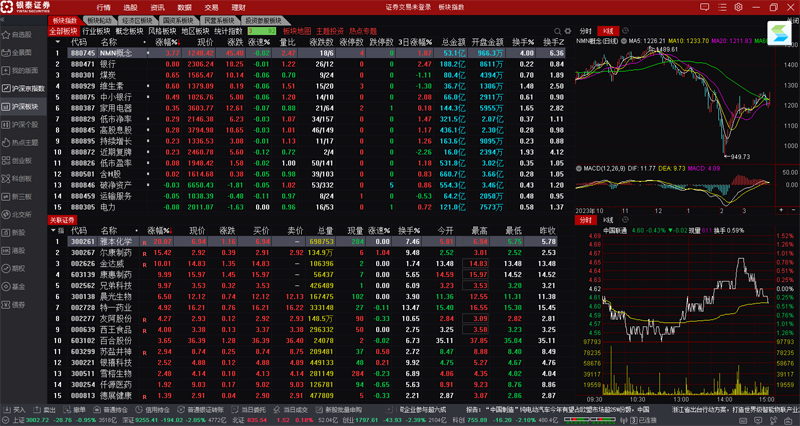Viewport: 800px width, 426px height.
Task: Switch the upper chart to K线 mode
Action: (608, 31)
